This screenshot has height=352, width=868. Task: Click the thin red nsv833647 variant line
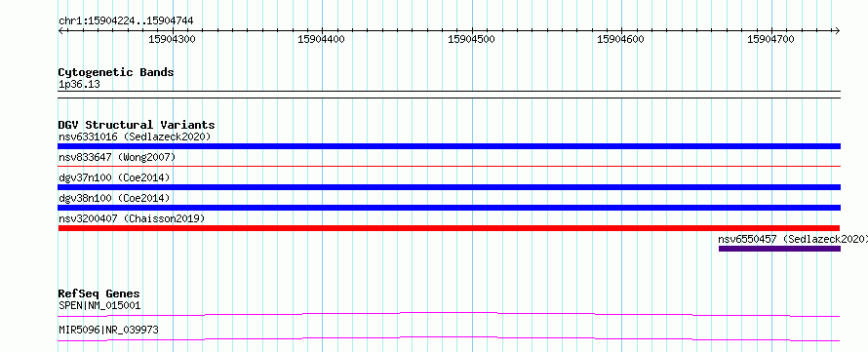[x=449, y=166]
